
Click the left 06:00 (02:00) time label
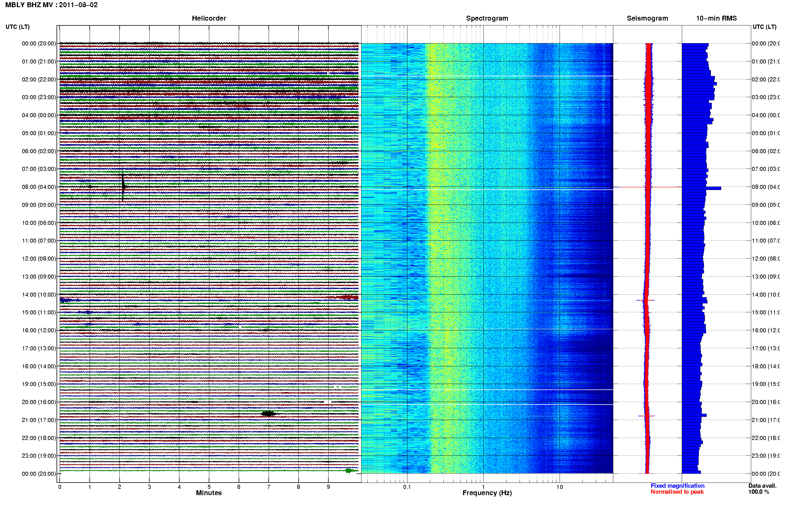click(39, 151)
